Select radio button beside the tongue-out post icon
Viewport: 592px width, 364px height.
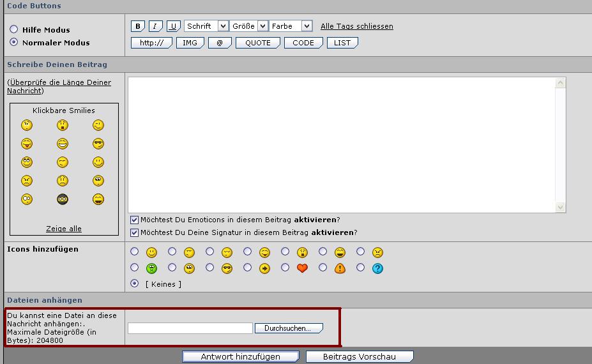247,251
